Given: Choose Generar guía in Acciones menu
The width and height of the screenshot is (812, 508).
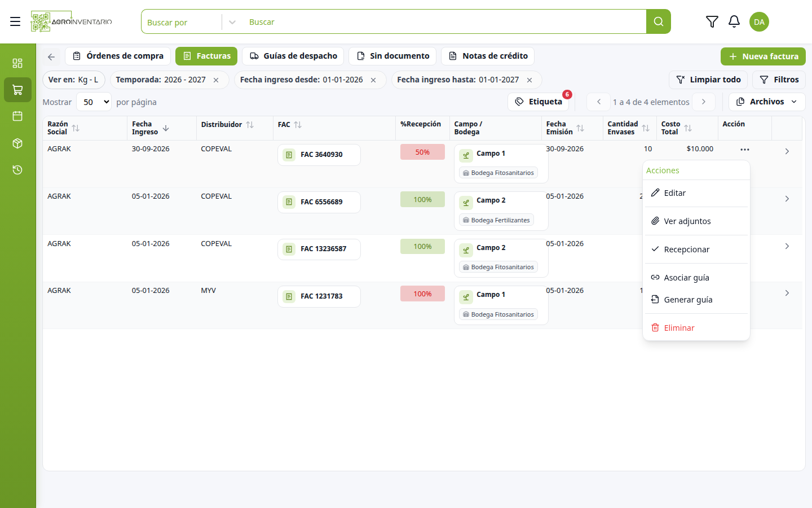Looking at the screenshot, I should pos(696,300).
